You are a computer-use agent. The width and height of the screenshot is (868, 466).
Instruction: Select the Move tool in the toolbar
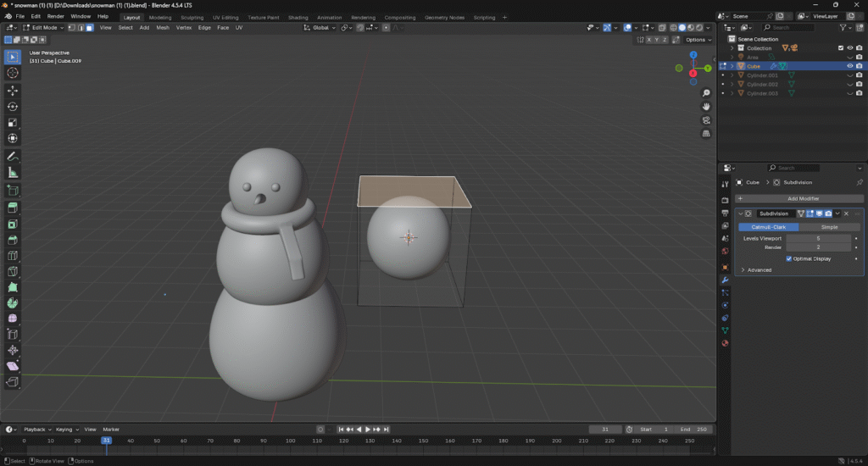click(13, 90)
